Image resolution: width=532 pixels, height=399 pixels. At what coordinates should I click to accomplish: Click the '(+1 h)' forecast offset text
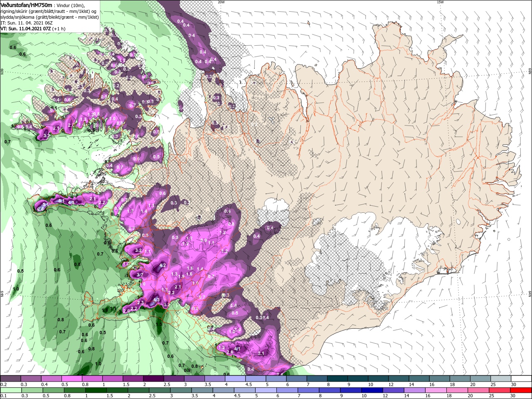click(59, 29)
